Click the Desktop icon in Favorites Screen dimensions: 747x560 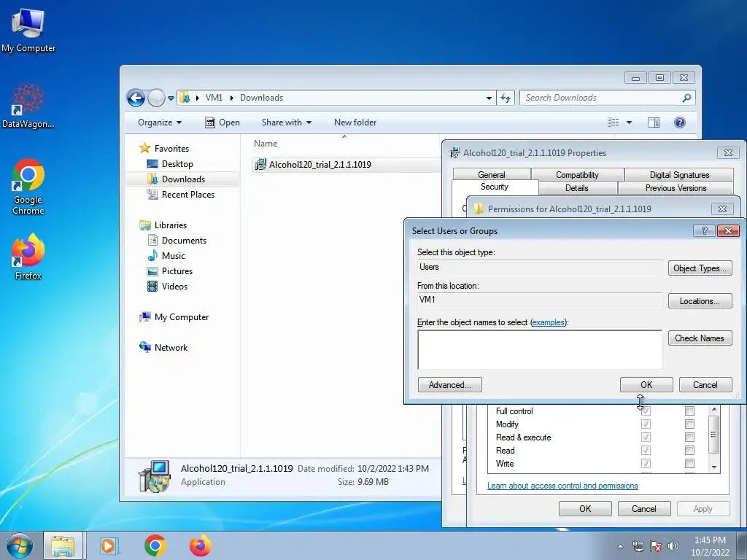(152, 164)
